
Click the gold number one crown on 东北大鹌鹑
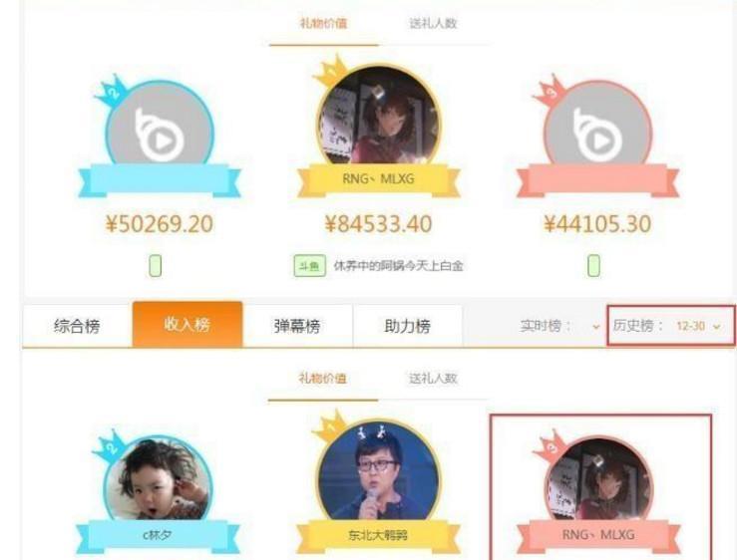pyautogui.click(x=332, y=425)
